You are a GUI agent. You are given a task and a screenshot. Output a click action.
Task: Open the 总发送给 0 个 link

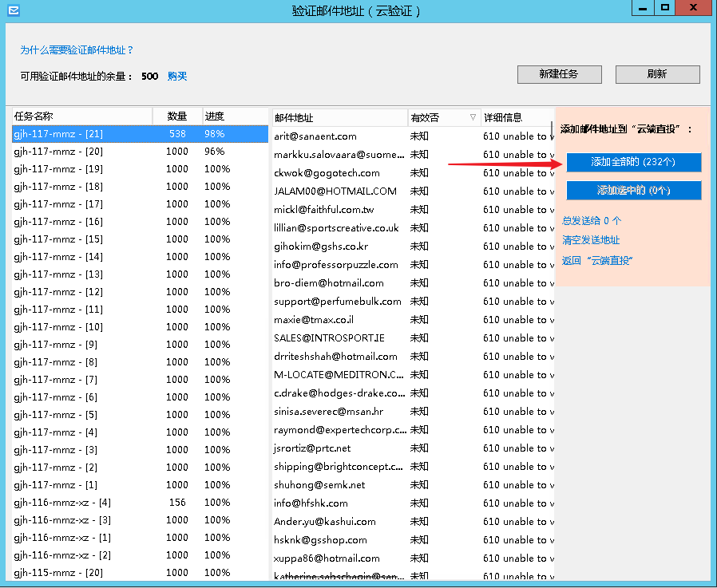tap(592, 221)
